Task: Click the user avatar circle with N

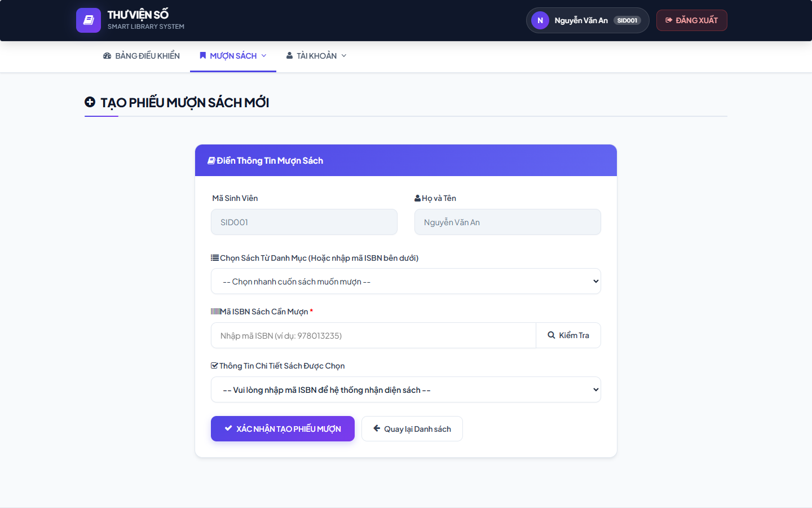Action: (540, 20)
